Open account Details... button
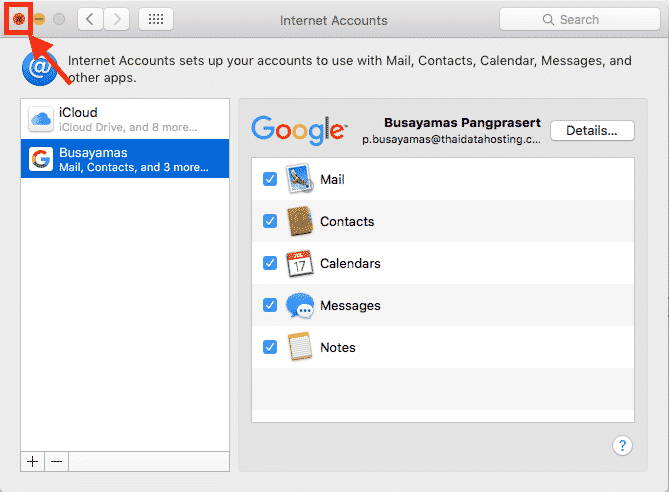Image resolution: width=669 pixels, height=492 pixels. (x=592, y=131)
